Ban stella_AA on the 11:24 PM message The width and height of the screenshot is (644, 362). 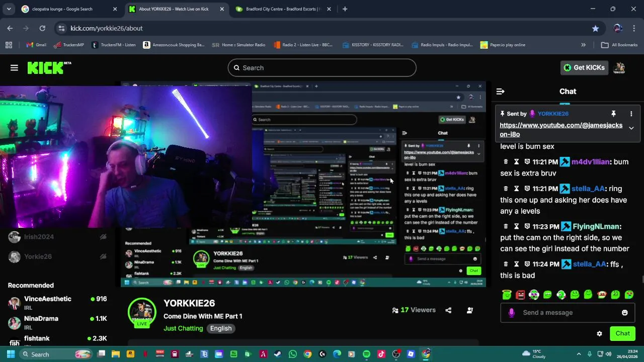527,264
